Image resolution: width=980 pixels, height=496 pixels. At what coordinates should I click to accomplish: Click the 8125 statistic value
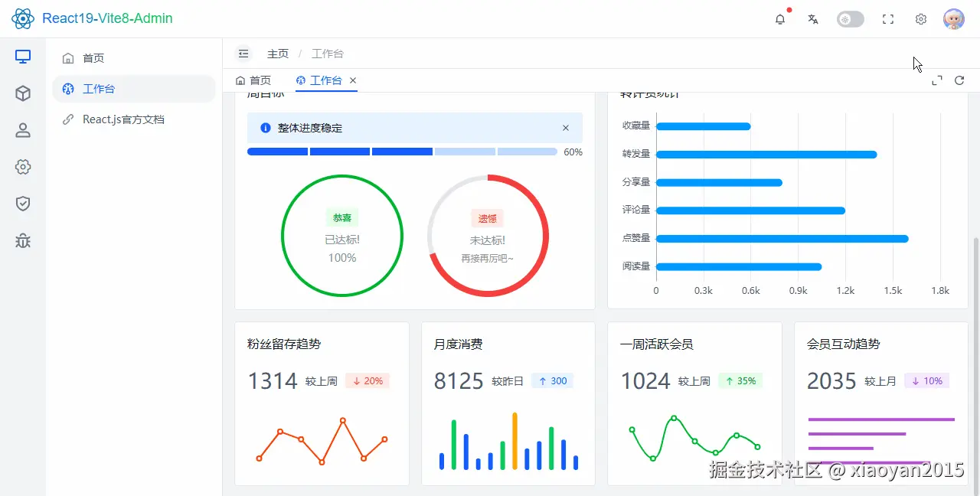coord(459,381)
